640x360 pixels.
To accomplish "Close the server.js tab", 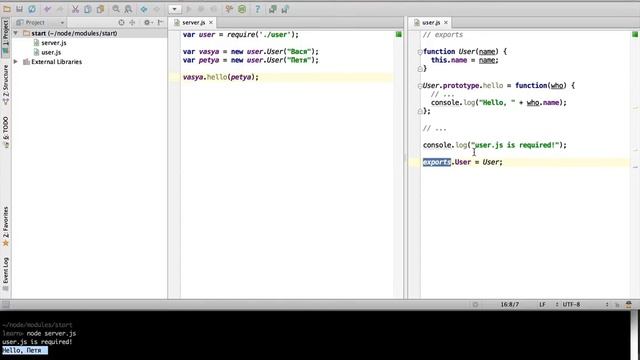I will (211, 22).
